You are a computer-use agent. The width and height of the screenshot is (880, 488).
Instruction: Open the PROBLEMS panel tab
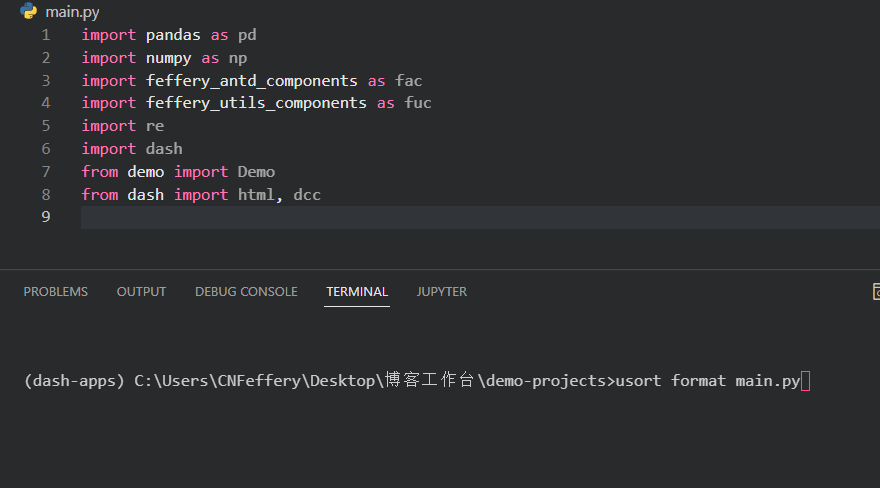(x=56, y=292)
